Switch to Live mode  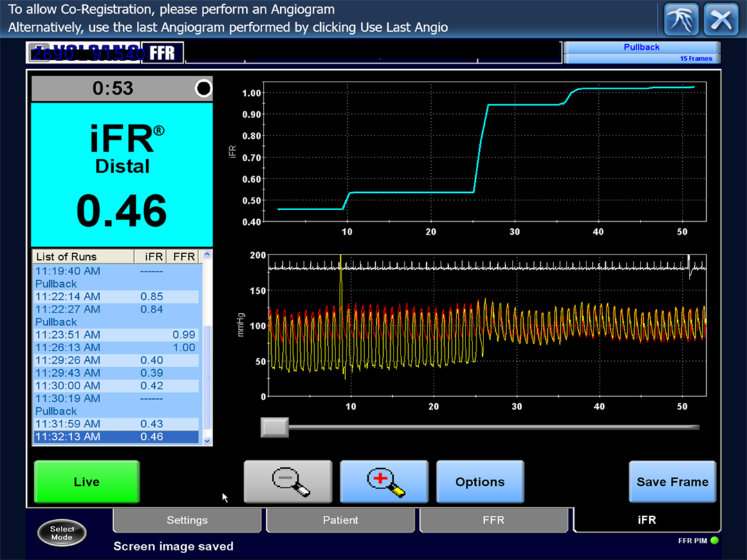pyautogui.click(x=86, y=481)
